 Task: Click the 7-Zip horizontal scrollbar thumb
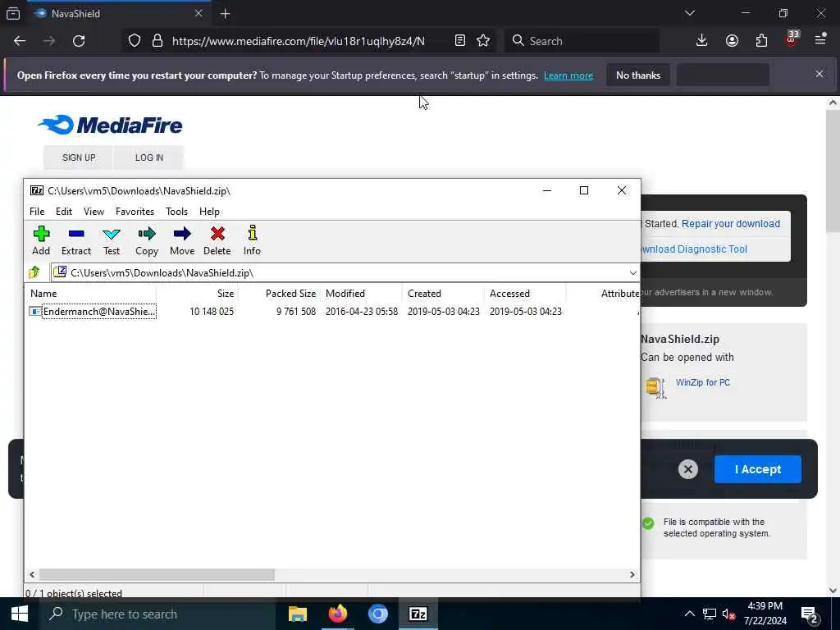[x=157, y=574]
